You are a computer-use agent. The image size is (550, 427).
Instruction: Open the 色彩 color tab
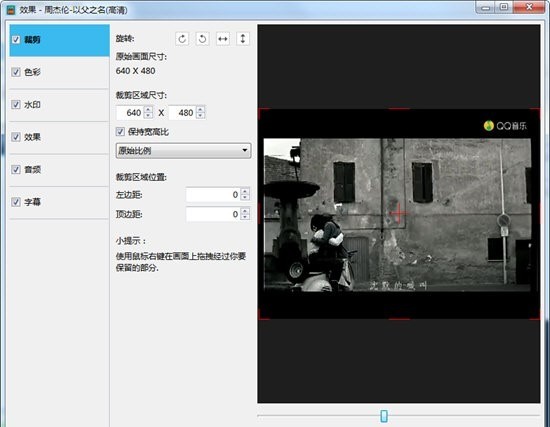(x=60, y=72)
